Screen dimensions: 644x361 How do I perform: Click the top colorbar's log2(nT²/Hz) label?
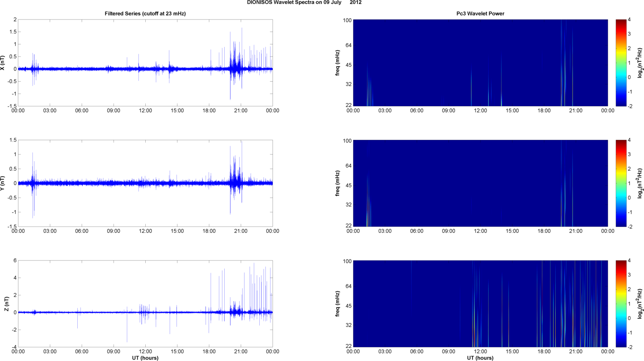point(640,63)
